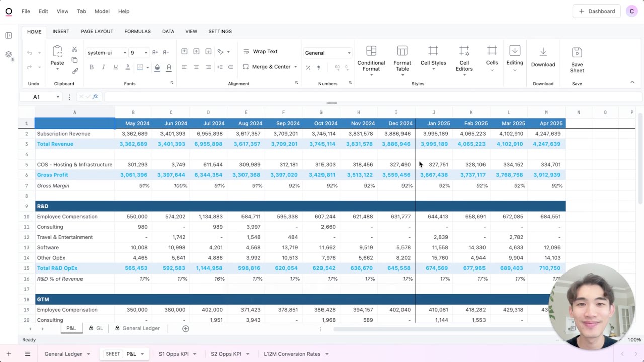Image resolution: width=644 pixels, height=362 pixels.
Task: Select the GL sheet tab
Action: pos(96,328)
